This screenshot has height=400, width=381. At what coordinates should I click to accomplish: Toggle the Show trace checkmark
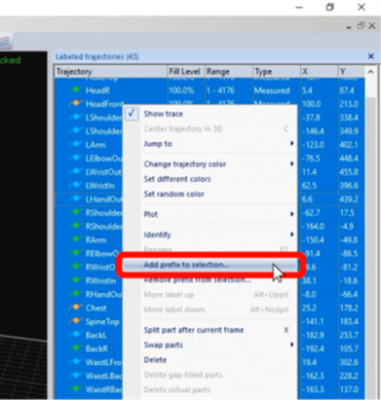(x=132, y=114)
